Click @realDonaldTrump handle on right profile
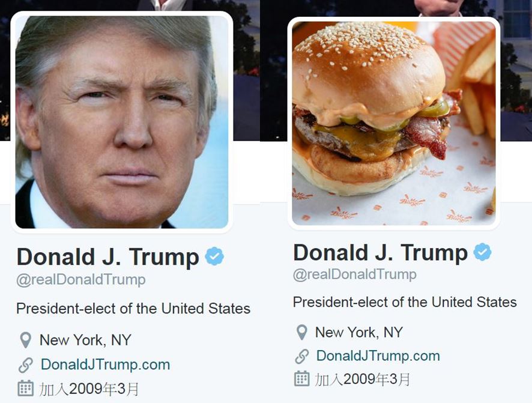The image size is (532, 403). (355, 274)
